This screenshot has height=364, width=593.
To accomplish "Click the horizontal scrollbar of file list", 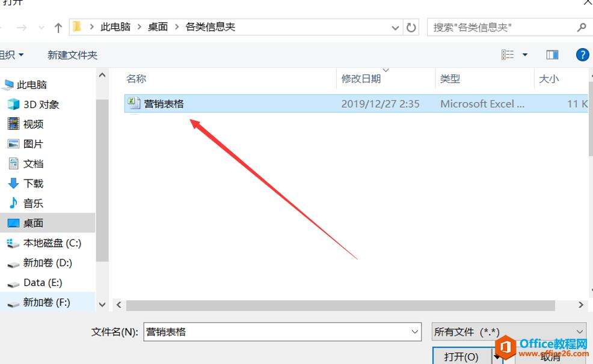I will [x=340, y=305].
